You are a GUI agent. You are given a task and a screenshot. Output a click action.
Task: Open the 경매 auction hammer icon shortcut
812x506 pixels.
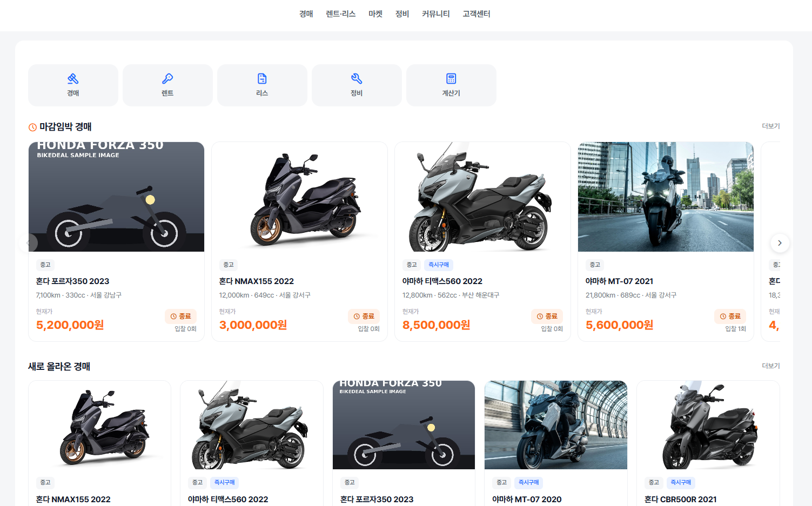pyautogui.click(x=73, y=85)
